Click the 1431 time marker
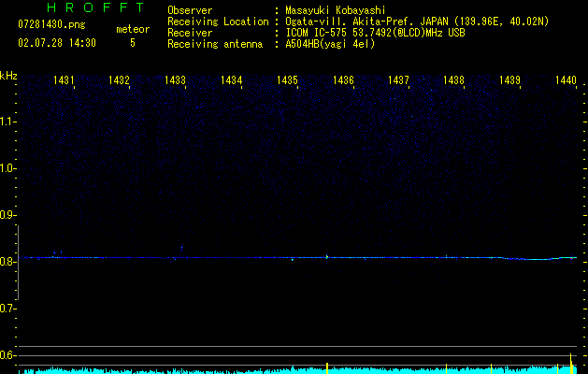Viewport: 588px width, 374px height. [64, 79]
